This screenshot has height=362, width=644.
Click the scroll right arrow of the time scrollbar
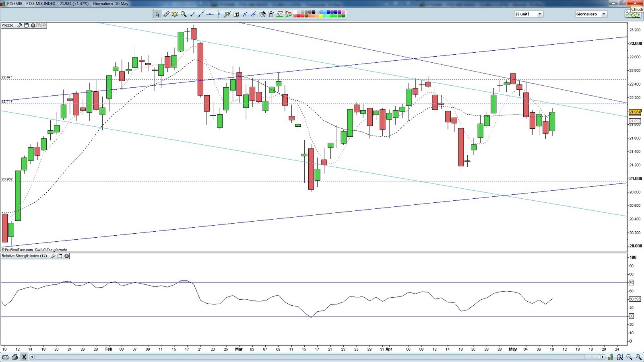pos(603,357)
